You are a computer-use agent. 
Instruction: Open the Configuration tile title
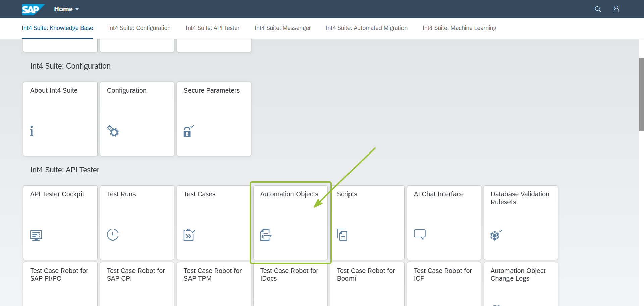pos(127,90)
